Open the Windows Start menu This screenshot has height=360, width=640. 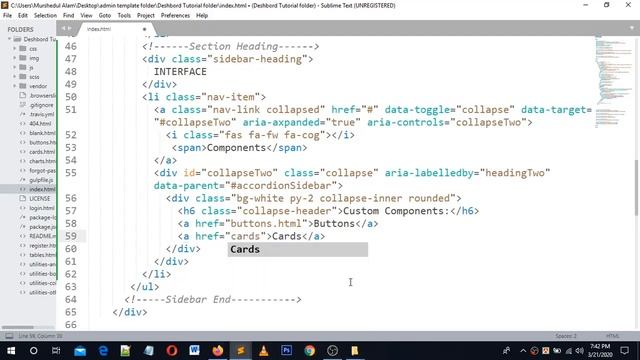[x=11, y=351]
